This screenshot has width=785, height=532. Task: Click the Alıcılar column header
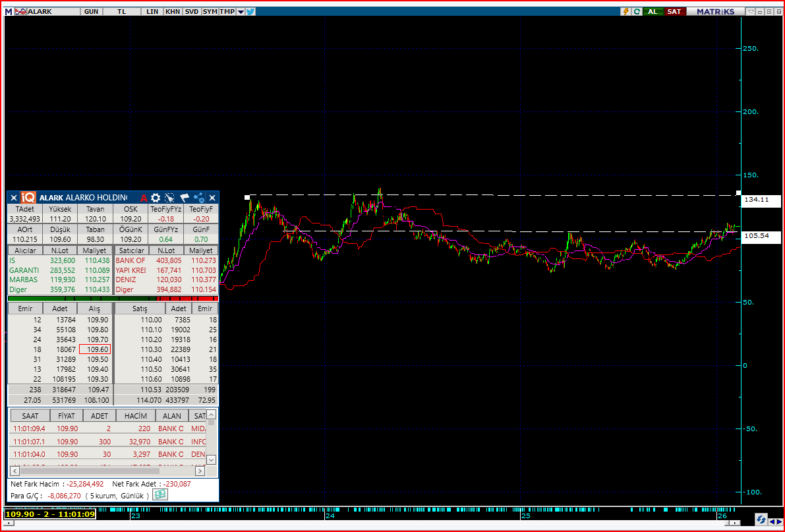[25, 251]
